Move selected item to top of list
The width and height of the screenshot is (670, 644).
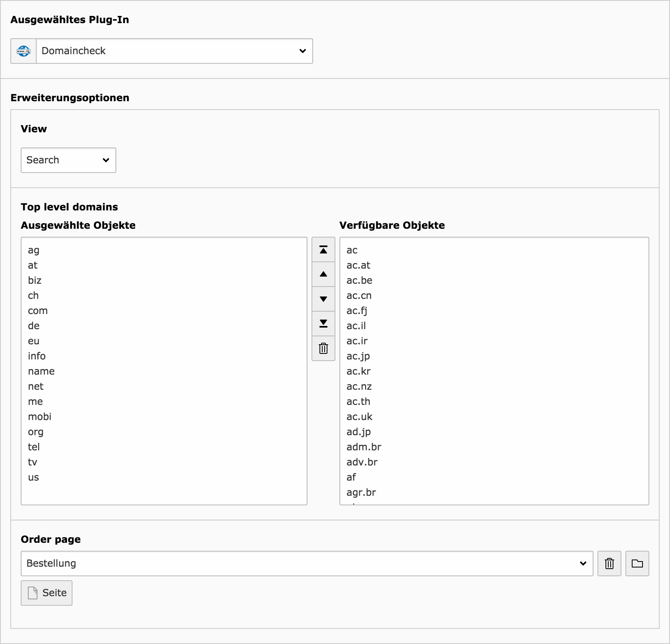[323, 250]
